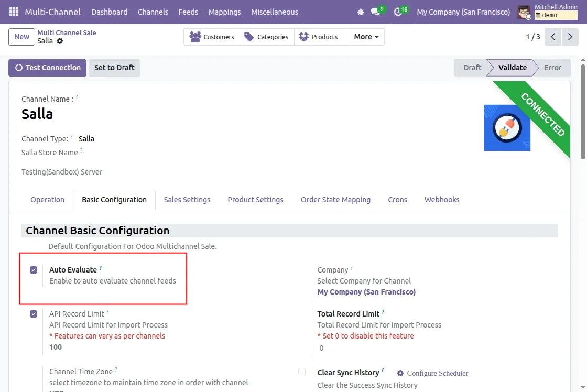Toggle the Auto Evaluate checkbox
This screenshot has height=392, width=587.
click(x=34, y=270)
